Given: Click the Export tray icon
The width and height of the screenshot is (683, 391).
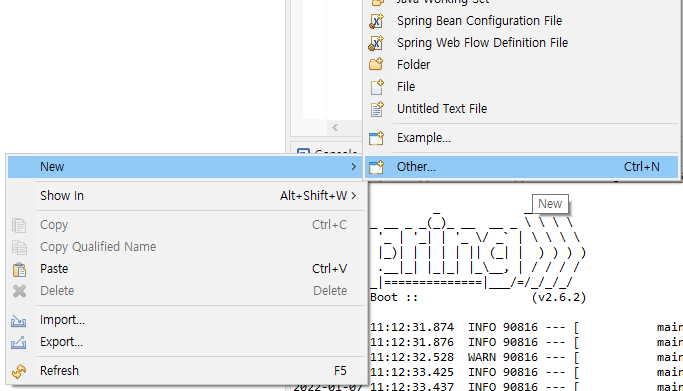Looking at the screenshot, I should (18, 343).
